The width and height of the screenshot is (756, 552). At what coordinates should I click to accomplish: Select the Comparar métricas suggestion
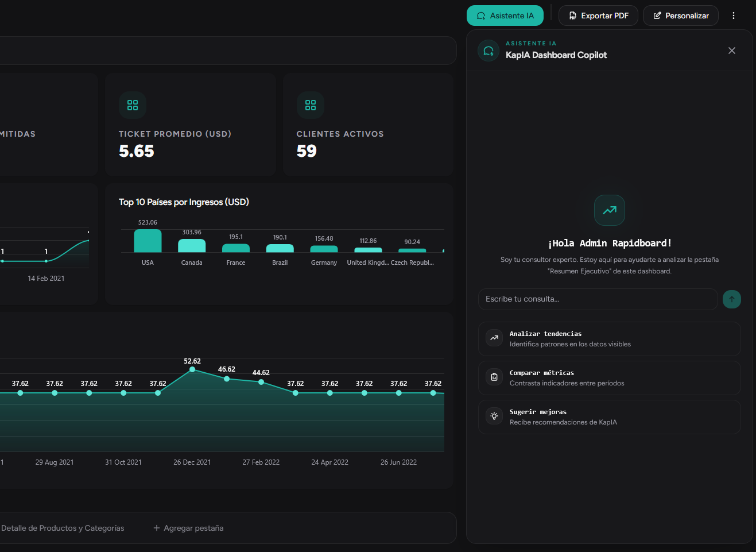pos(610,378)
